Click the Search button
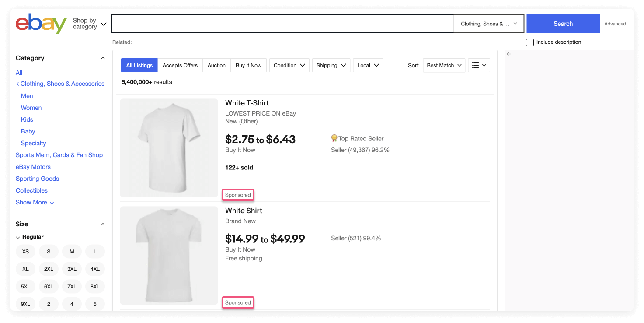Image resolution: width=644 pixels, height=323 pixels. [563, 23]
